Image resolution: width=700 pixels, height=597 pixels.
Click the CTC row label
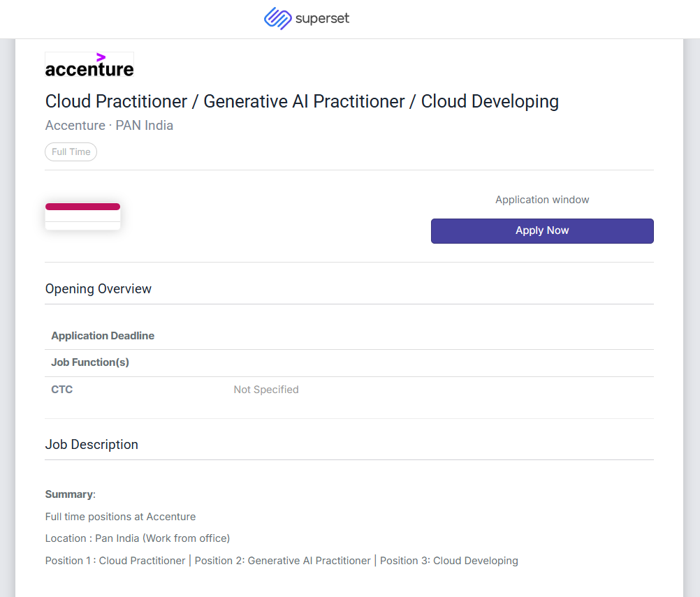click(62, 390)
